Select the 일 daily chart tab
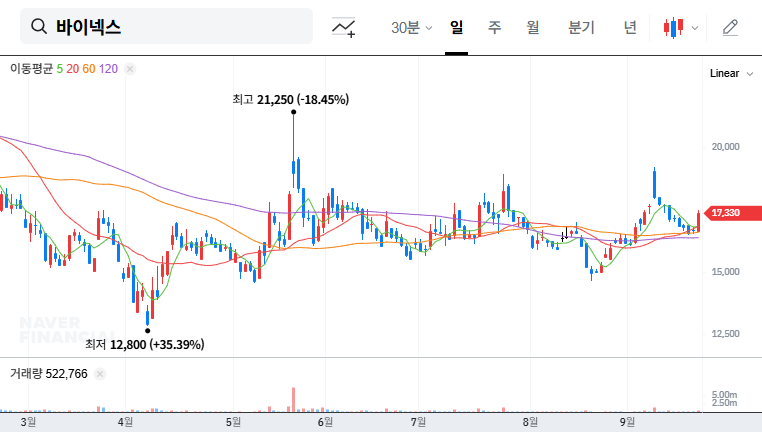This screenshot has height=432, width=762. (456, 27)
